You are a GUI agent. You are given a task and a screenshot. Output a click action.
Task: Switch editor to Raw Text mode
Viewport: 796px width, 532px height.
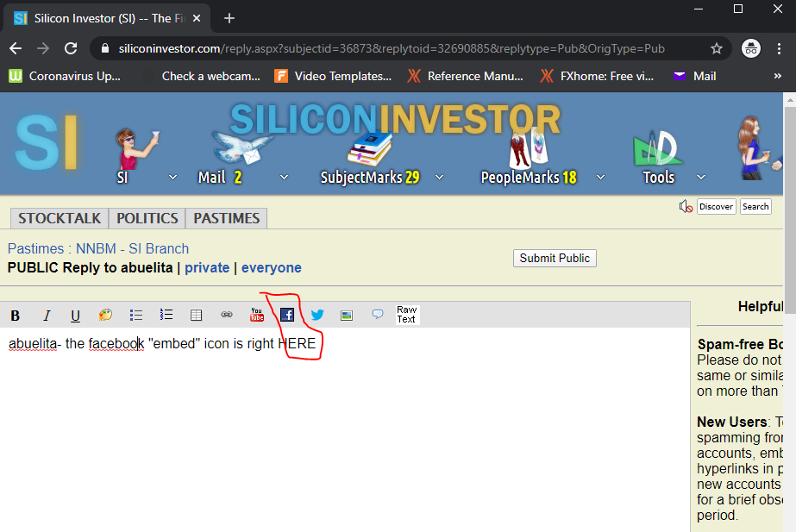coord(407,315)
